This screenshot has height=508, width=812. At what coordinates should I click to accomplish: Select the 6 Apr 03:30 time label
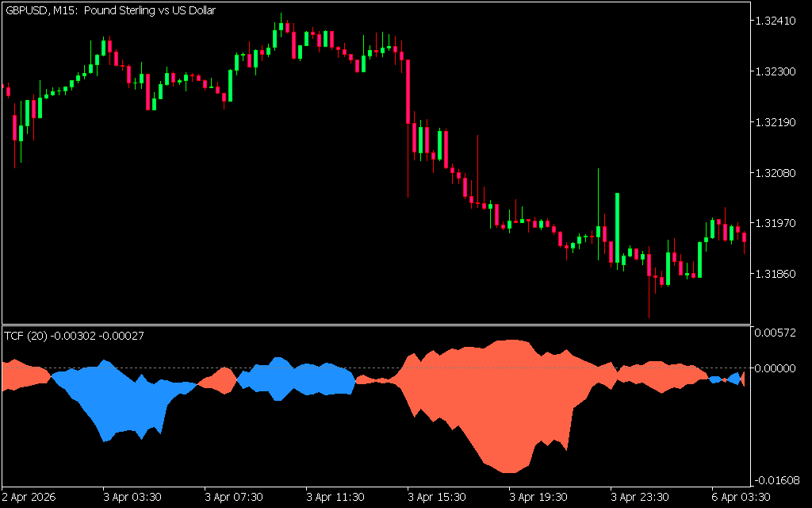tap(741, 497)
